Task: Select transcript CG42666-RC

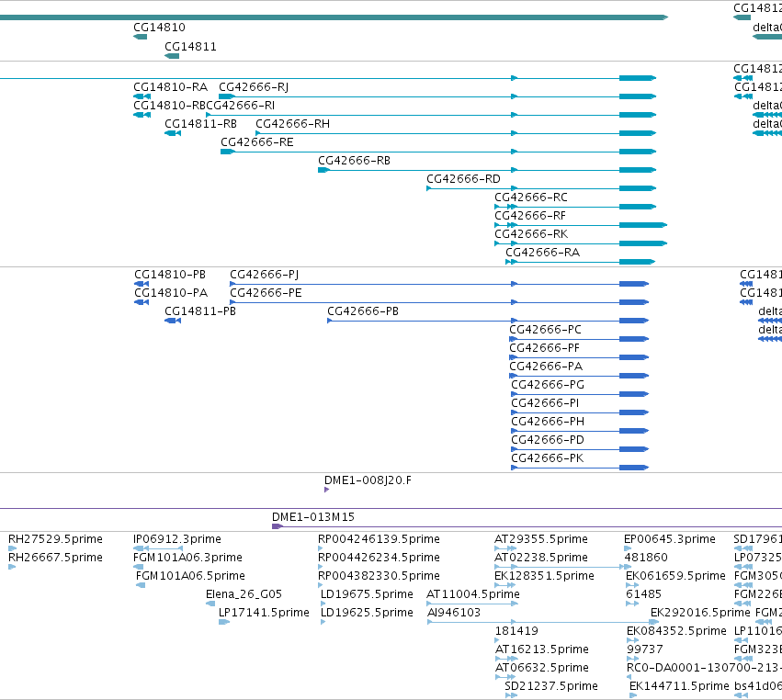Action: (531, 198)
